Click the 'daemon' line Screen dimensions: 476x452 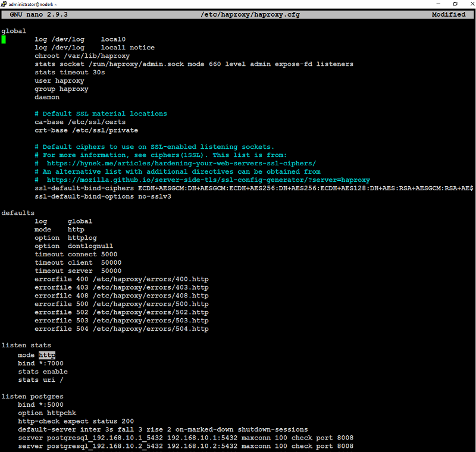pyautogui.click(x=47, y=97)
